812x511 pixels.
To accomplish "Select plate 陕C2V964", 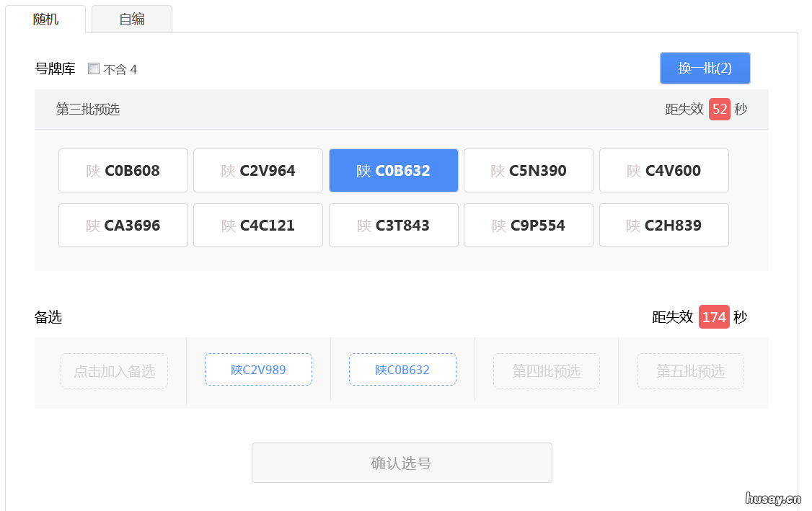I will 257,170.
